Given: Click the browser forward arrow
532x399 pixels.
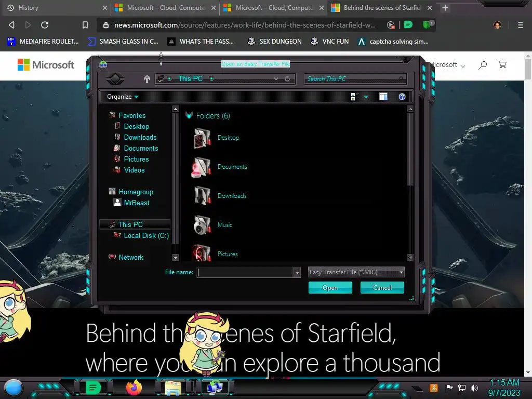Looking at the screenshot, I should (28, 25).
